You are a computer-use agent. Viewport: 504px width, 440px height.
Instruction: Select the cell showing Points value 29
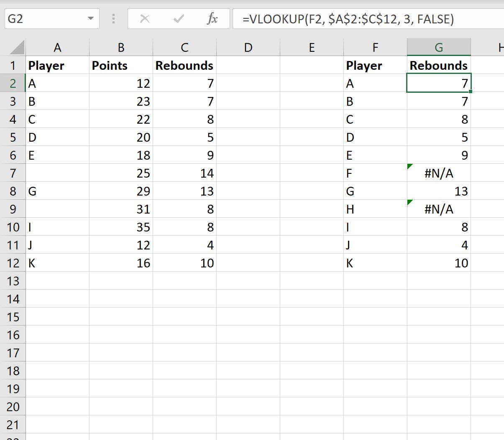click(x=121, y=191)
